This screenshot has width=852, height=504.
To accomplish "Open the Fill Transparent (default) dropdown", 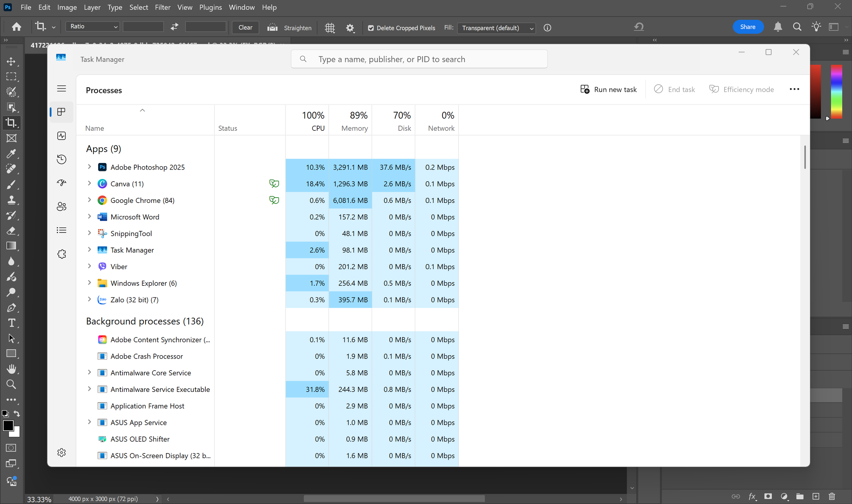I will 496,28.
